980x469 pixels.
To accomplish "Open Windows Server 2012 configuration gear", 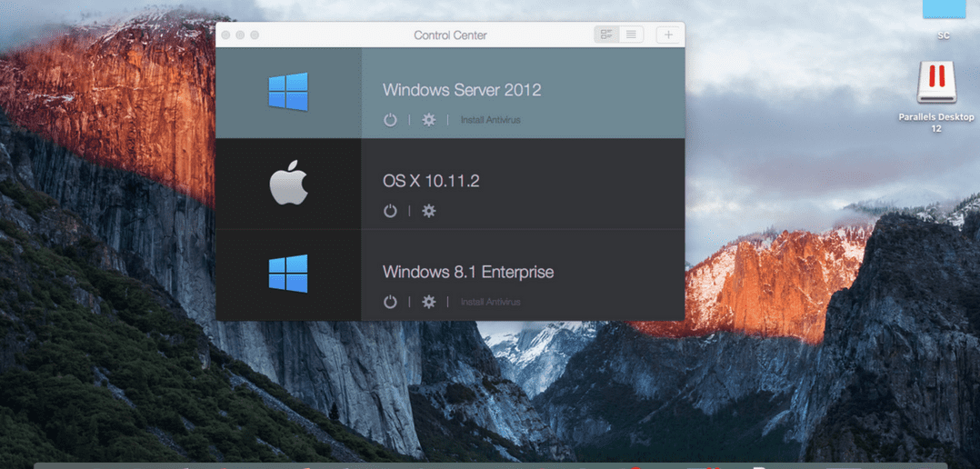I will (429, 120).
